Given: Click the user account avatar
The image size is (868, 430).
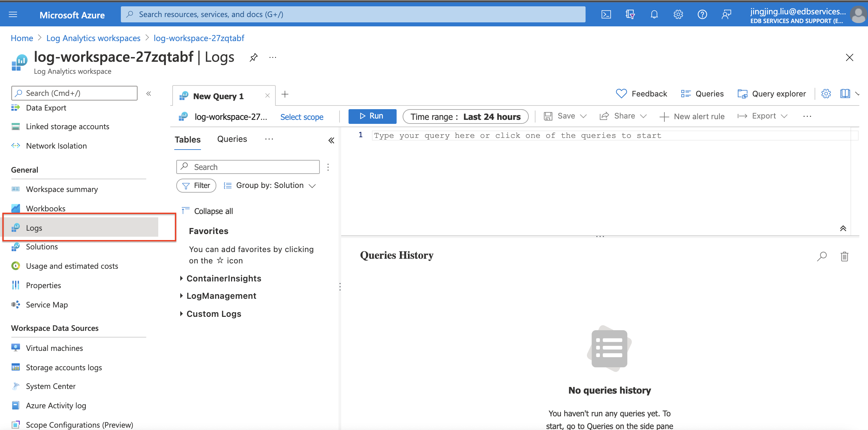Looking at the screenshot, I should 858,15.
